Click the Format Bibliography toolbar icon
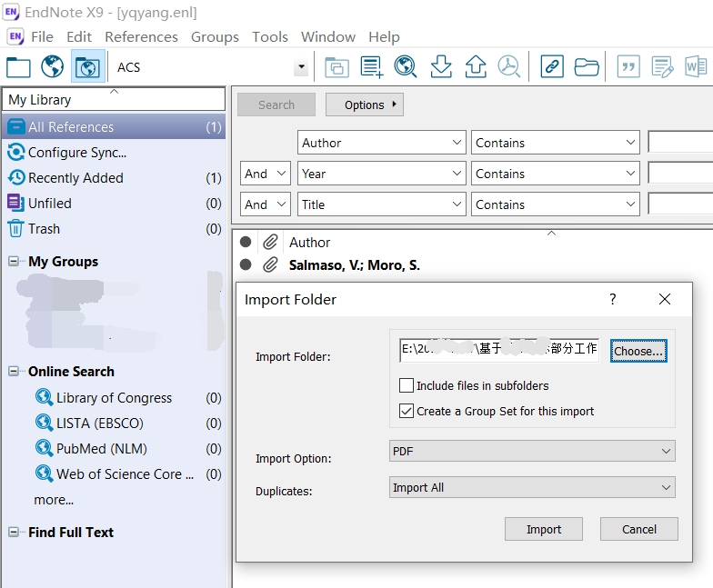Image resolution: width=713 pixels, height=588 pixels. [662, 67]
